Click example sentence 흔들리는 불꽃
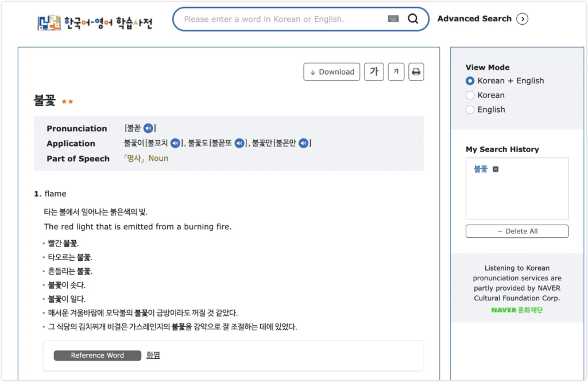588x382 pixels. [70, 271]
